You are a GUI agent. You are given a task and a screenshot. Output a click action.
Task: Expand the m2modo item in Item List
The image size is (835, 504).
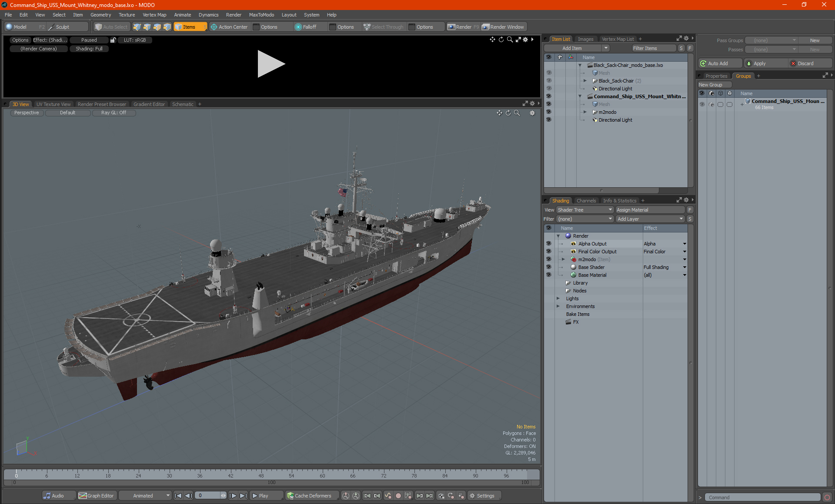[x=585, y=112]
